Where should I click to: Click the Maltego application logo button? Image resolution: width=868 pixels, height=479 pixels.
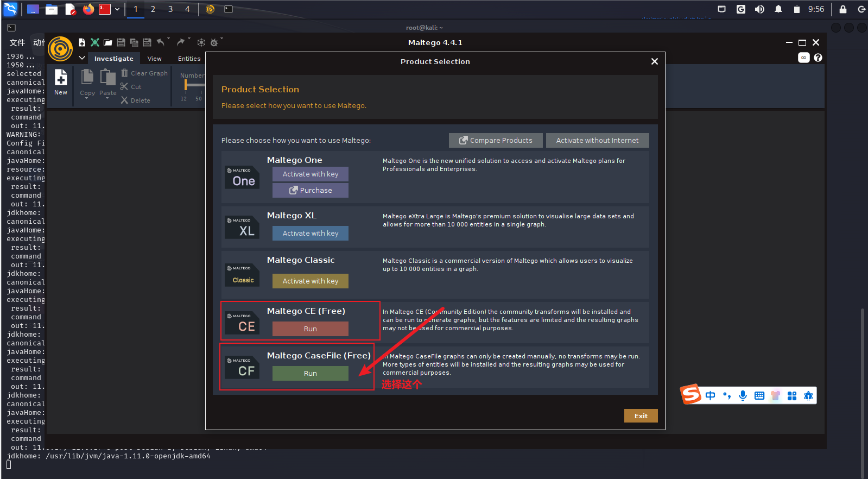click(x=60, y=49)
